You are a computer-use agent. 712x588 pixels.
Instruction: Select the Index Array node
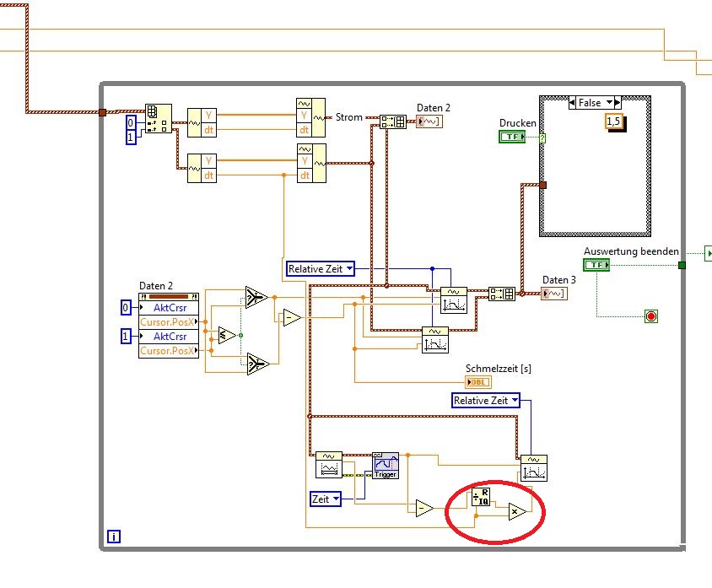(159, 118)
